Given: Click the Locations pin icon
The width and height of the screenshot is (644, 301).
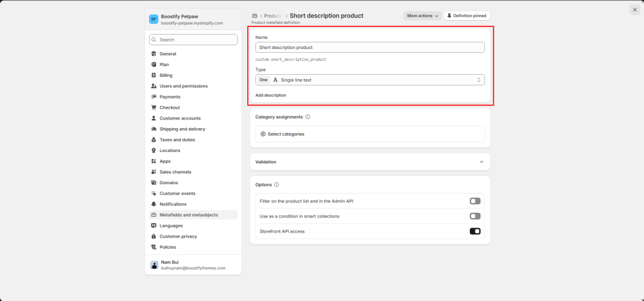Looking at the screenshot, I should pos(154,150).
